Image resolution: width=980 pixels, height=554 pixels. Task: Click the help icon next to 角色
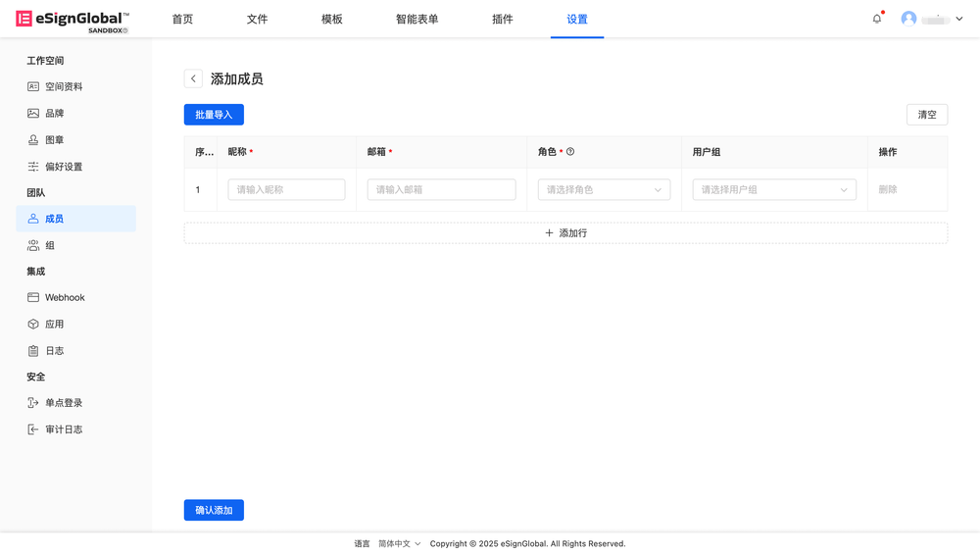tap(570, 152)
